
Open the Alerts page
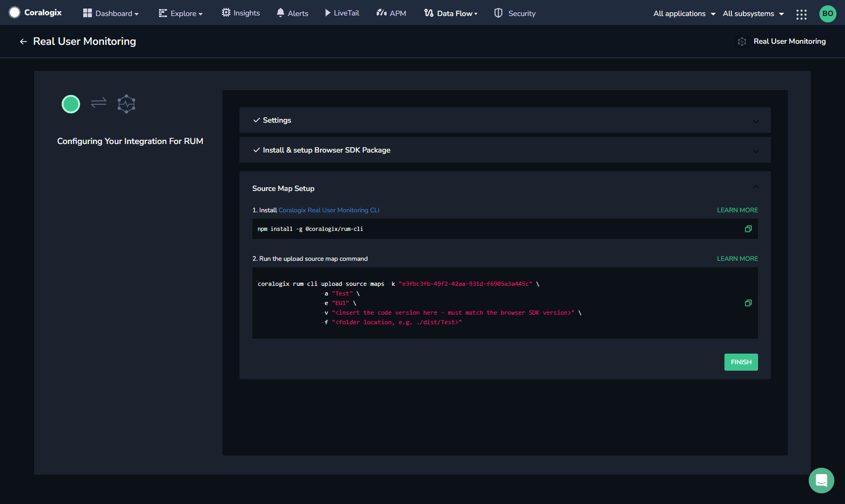[292, 13]
